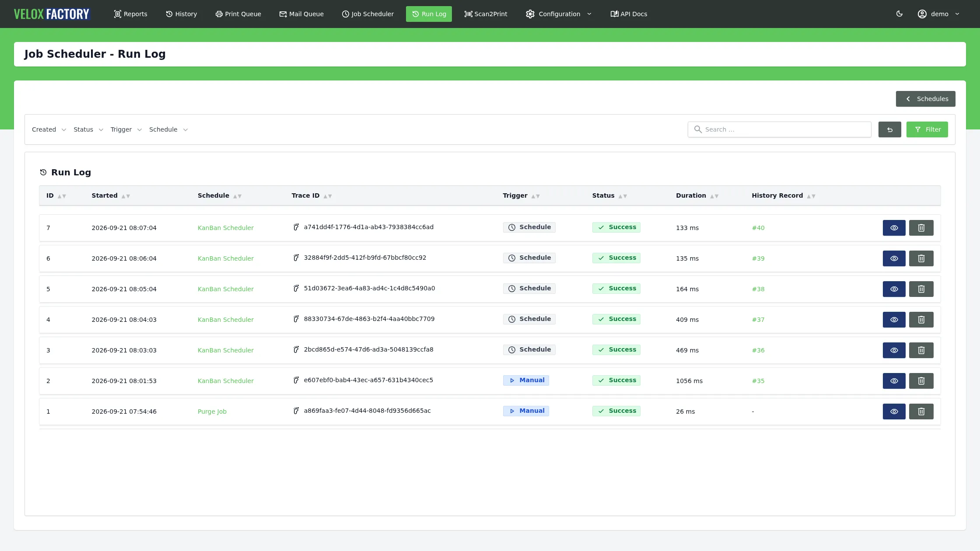Click the Manual trigger badge in row 2
This screenshot has height=551, width=980.
pos(526,380)
